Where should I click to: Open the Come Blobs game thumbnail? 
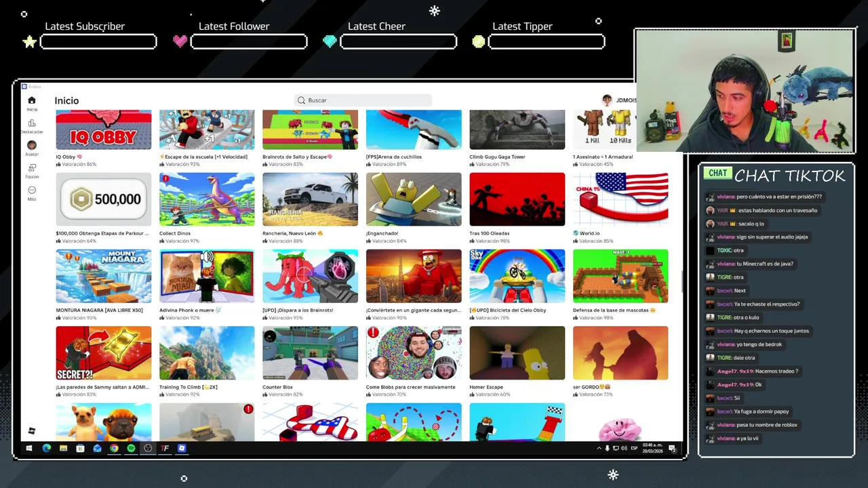tap(414, 353)
